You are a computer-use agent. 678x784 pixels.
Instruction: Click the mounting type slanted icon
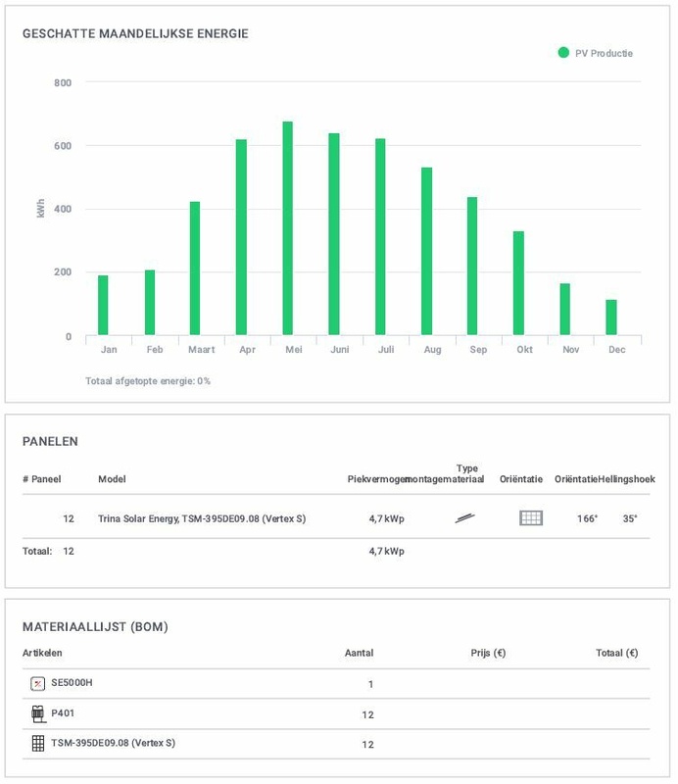tap(465, 518)
